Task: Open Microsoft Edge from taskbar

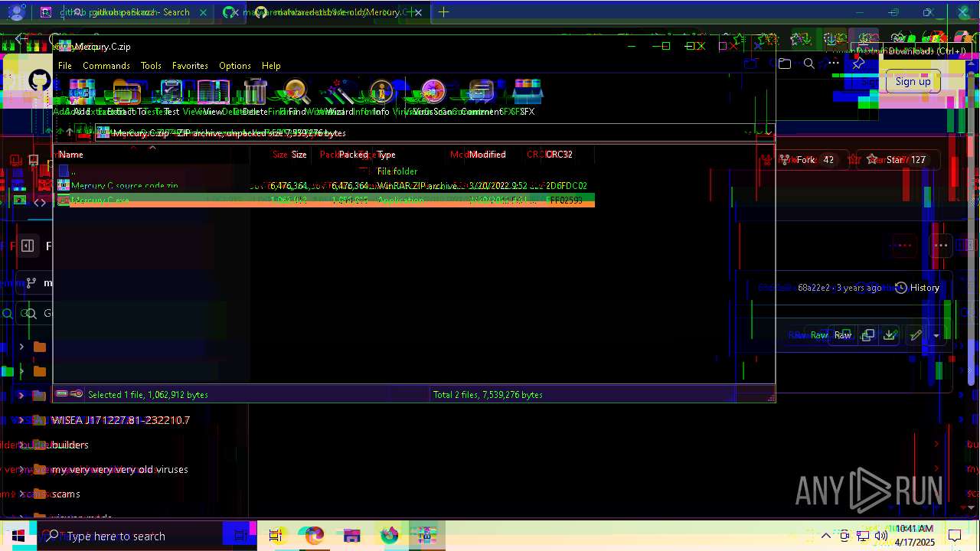Action: (314, 536)
